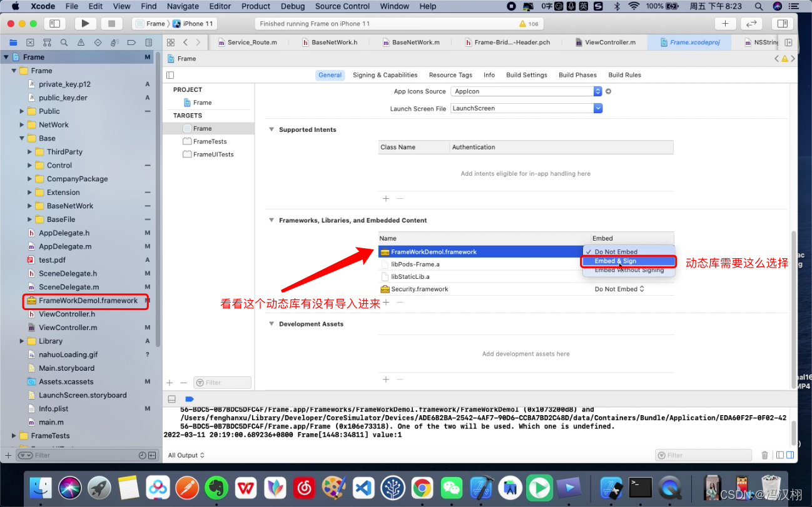Open the Product menu

(x=256, y=6)
